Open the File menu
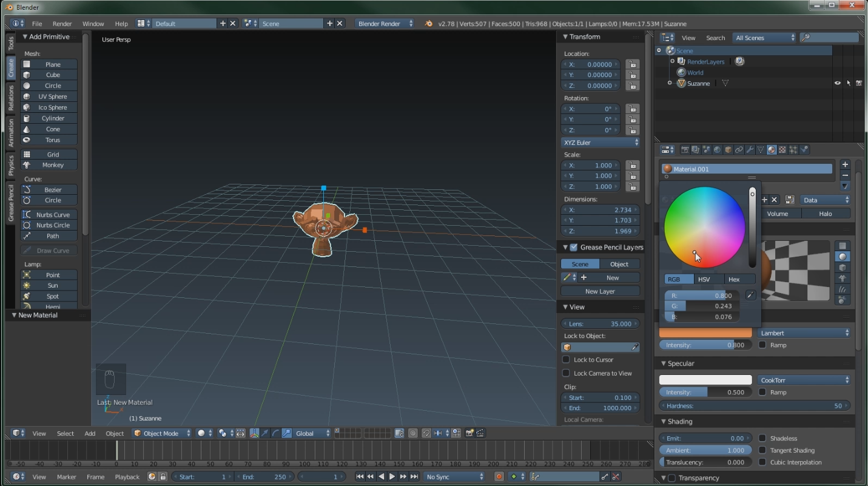Viewport: 868px width, 486px height. pyautogui.click(x=37, y=24)
